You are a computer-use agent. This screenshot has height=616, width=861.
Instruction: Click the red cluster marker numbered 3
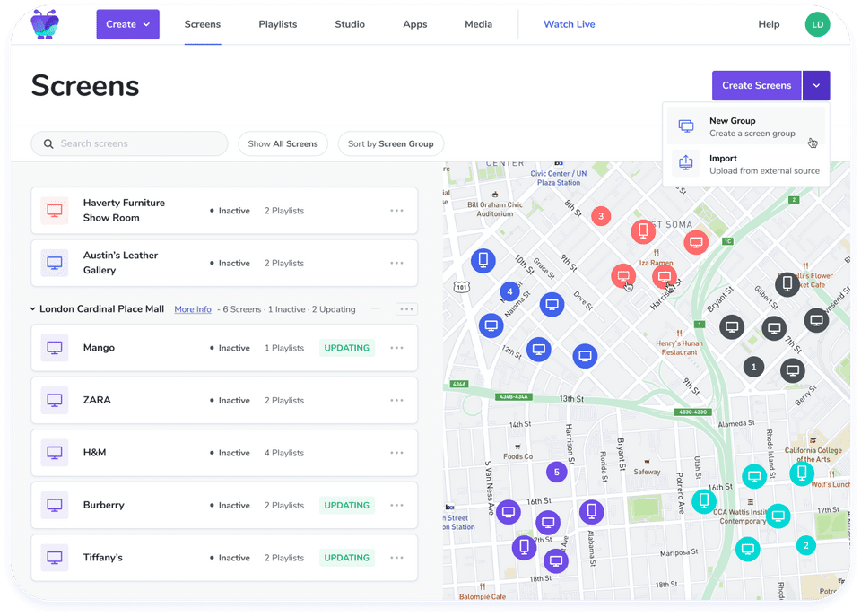(x=601, y=216)
